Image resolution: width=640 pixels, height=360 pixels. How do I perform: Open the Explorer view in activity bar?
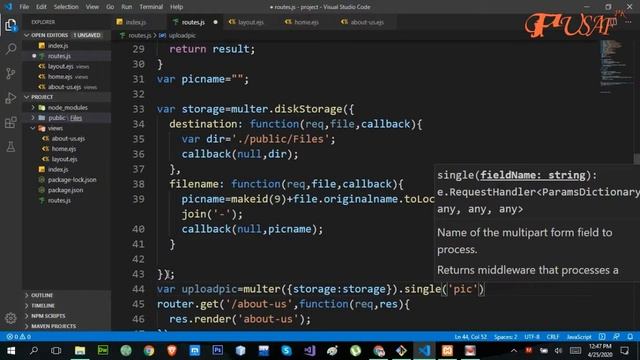pos(11,25)
